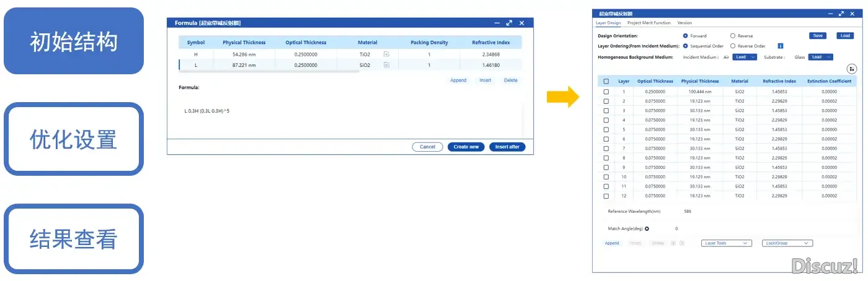Switch to the Project Merit Function tab
This screenshot has height=281, width=868.
[x=649, y=23]
